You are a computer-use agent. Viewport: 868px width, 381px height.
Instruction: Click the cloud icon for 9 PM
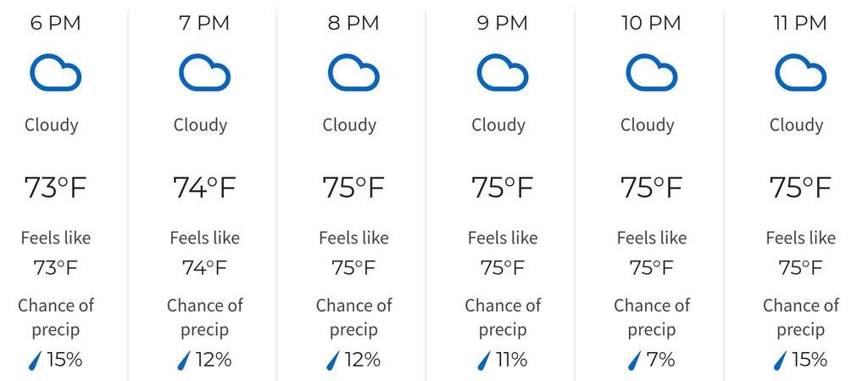(502, 72)
